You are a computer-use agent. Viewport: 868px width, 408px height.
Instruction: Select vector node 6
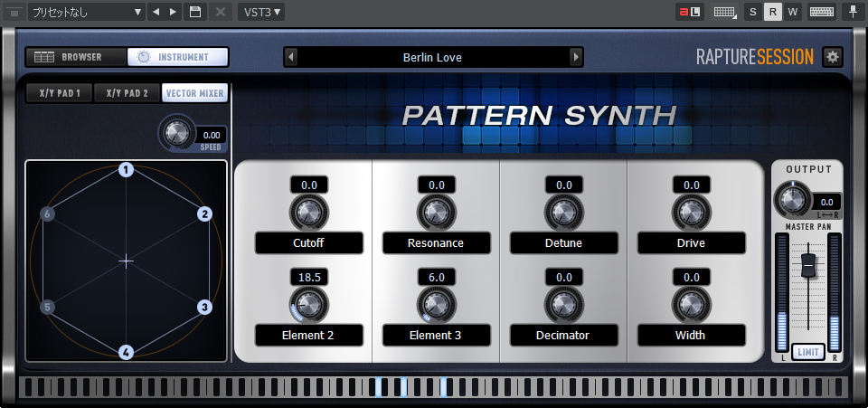tap(48, 214)
